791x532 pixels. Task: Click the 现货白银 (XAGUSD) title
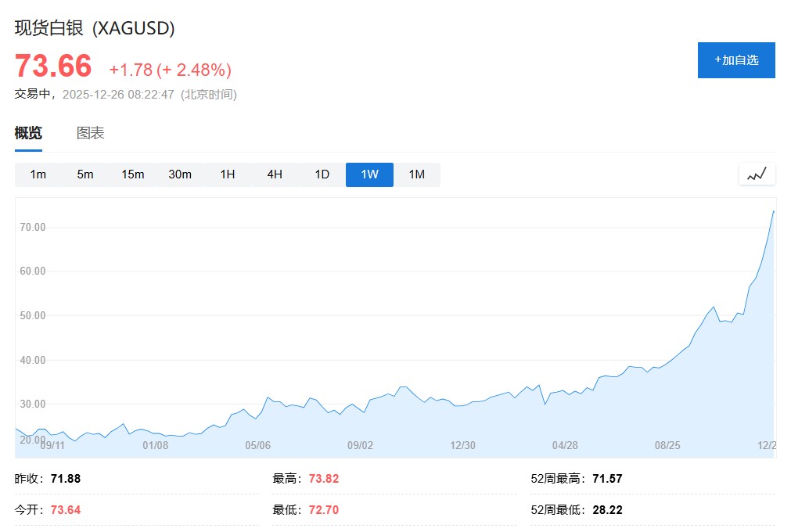tap(95, 28)
